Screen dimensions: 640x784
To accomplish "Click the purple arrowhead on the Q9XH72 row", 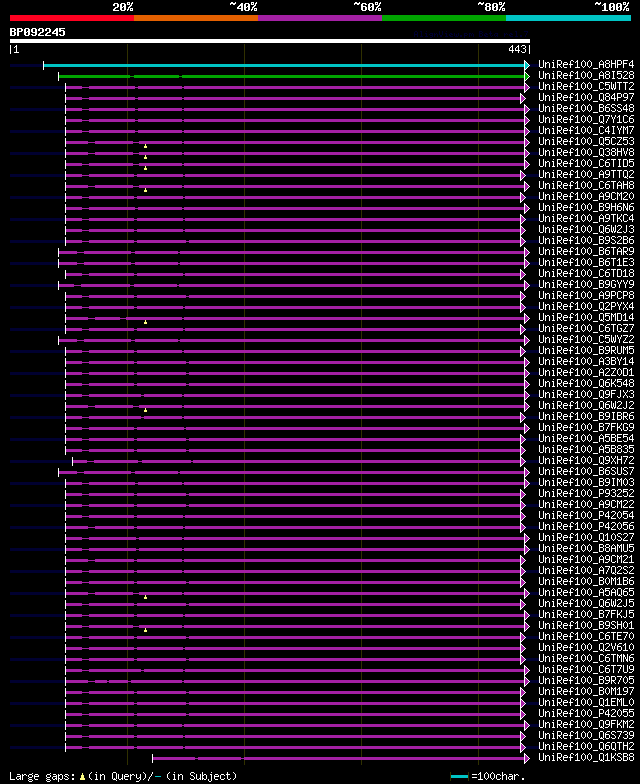I will click(523, 462).
